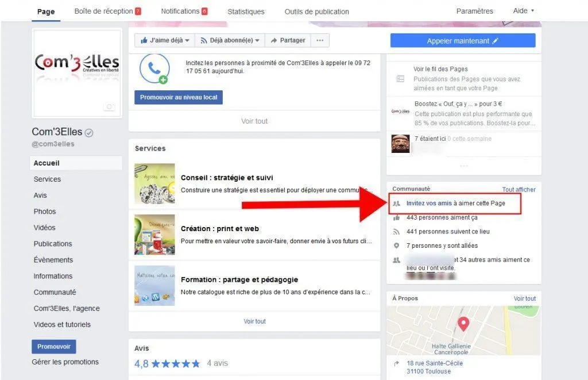The width and height of the screenshot is (588, 380).
Task: Click the phone call icon with plus
Action: point(154,69)
